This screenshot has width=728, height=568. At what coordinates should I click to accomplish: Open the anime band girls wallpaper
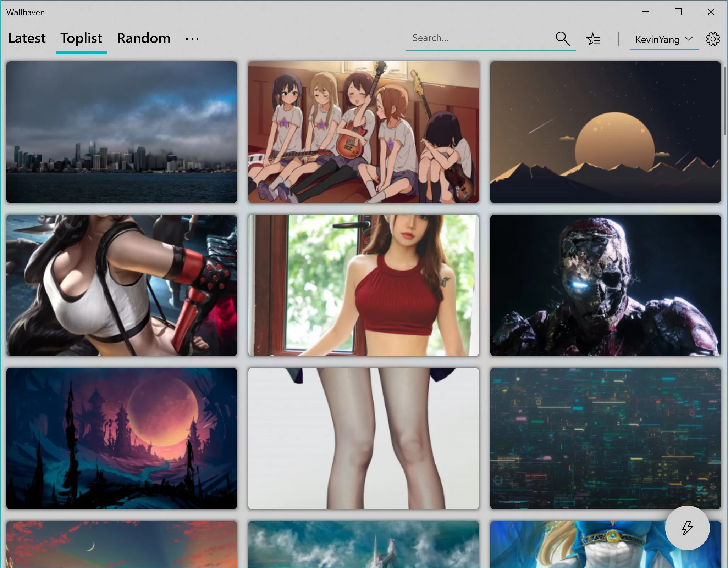click(x=364, y=132)
